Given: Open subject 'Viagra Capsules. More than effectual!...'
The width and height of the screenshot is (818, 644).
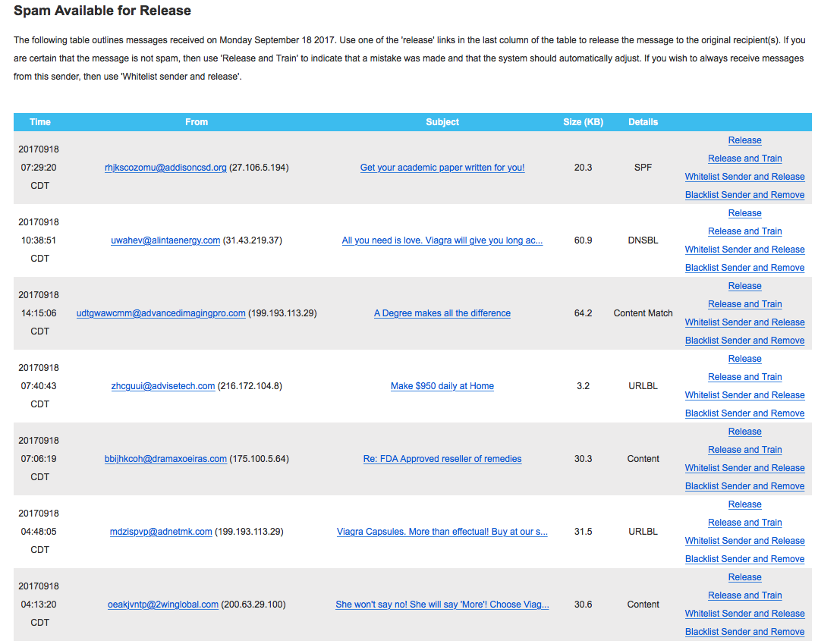Looking at the screenshot, I should tap(442, 532).
